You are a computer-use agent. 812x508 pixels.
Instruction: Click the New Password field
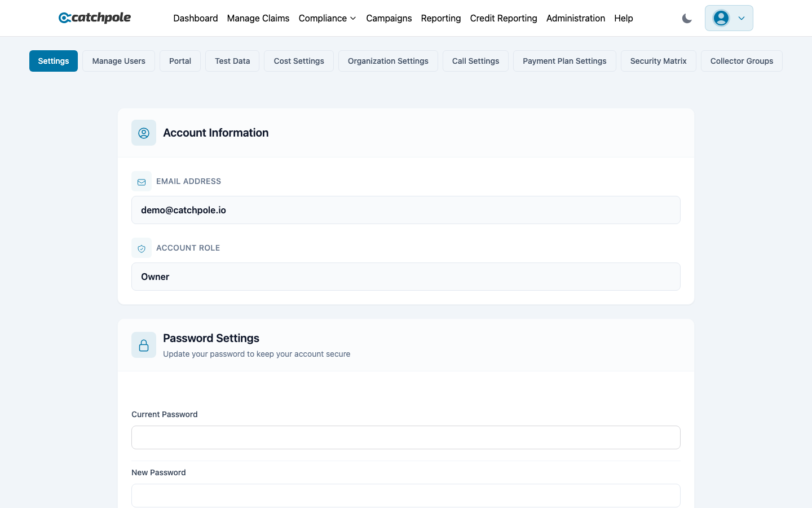click(x=406, y=495)
